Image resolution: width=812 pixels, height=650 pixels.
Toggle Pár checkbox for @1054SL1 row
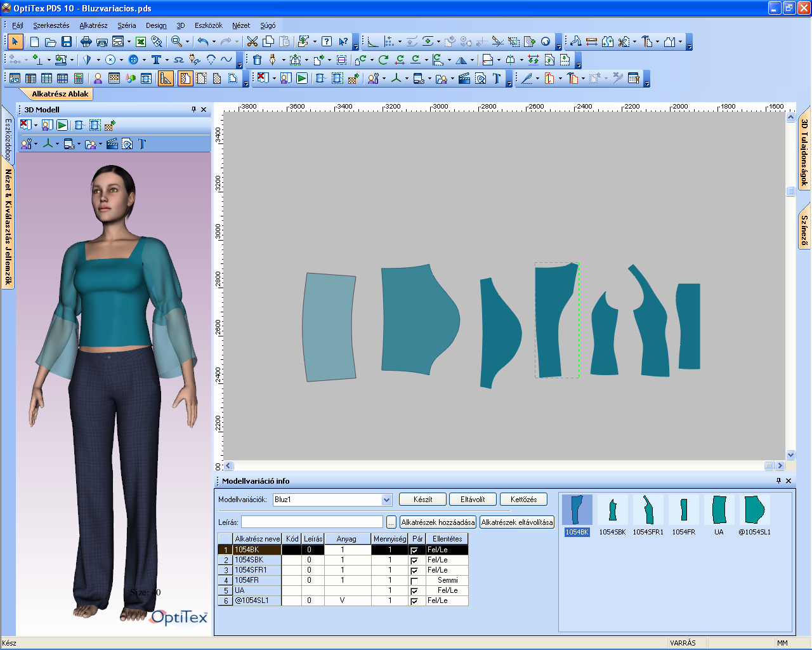pyautogui.click(x=414, y=601)
